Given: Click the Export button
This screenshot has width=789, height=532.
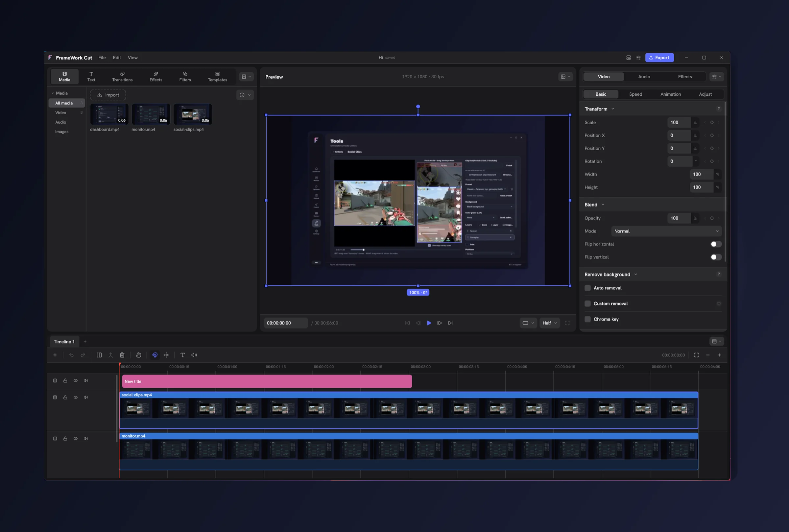Looking at the screenshot, I should 659,58.
